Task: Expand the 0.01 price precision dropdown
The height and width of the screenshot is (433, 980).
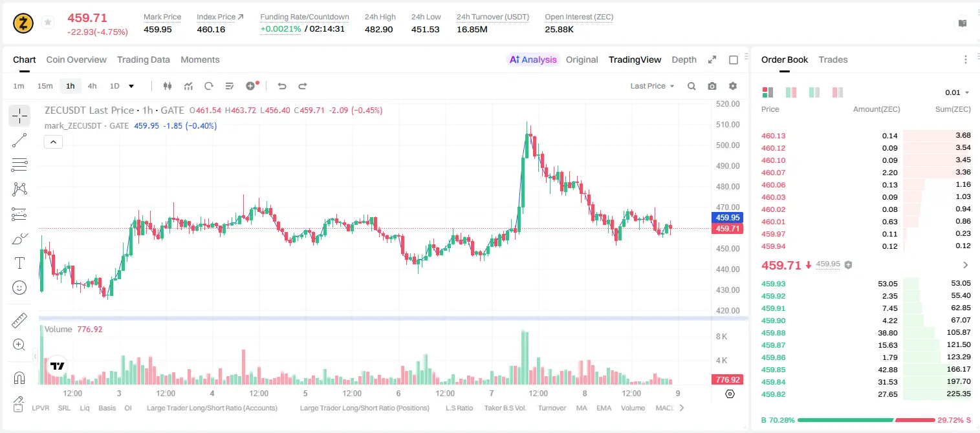Action: coord(957,92)
